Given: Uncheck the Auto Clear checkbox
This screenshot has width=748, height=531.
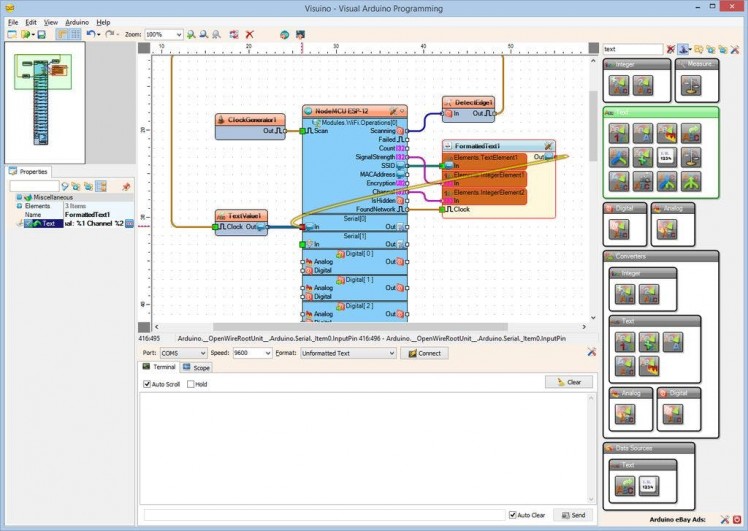Looking at the screenshot, I should coord(513,515).
